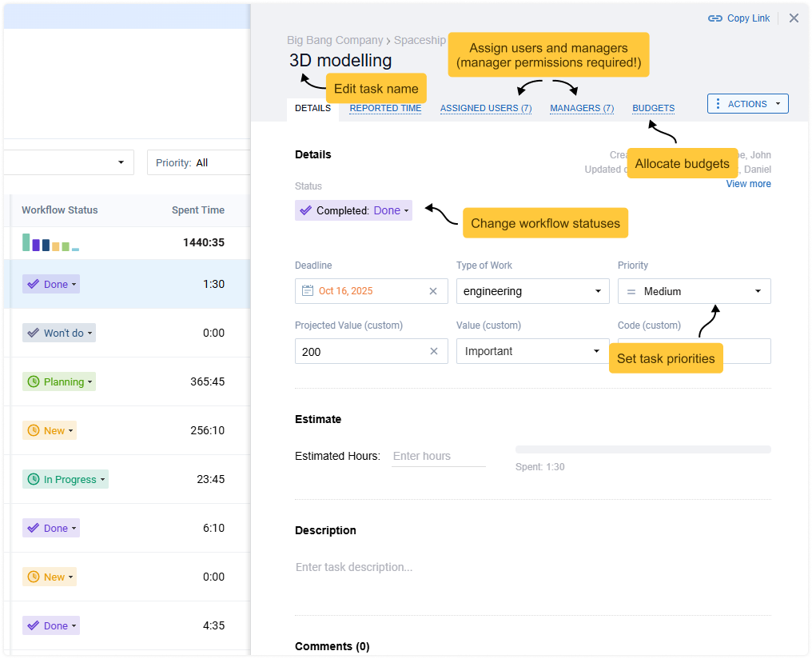The height and width of the screenshot is (659, 812).
Task: Click the Spent time progress bar under Estimate
Action: [x=642, y=449]
